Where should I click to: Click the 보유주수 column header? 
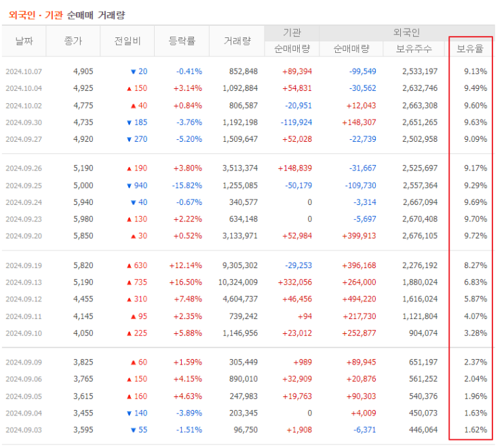tap(414, 49)
